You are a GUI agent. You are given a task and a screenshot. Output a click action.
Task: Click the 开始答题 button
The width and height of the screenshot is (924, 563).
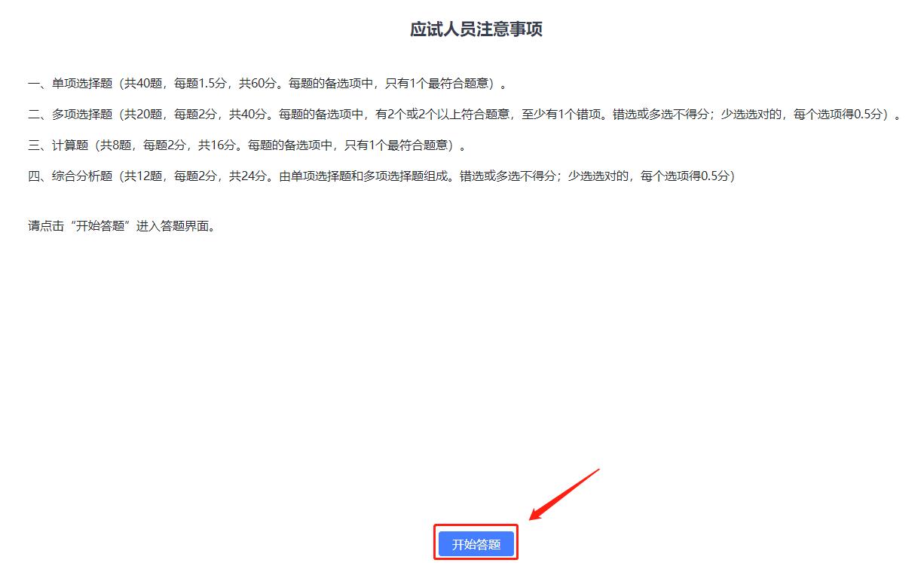point(476,543)
